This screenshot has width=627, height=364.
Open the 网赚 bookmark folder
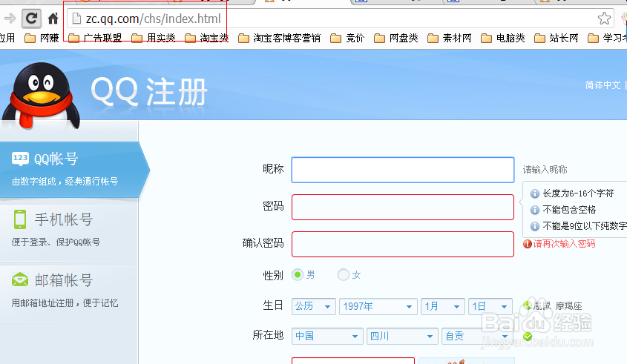click(x=42, y=38)
